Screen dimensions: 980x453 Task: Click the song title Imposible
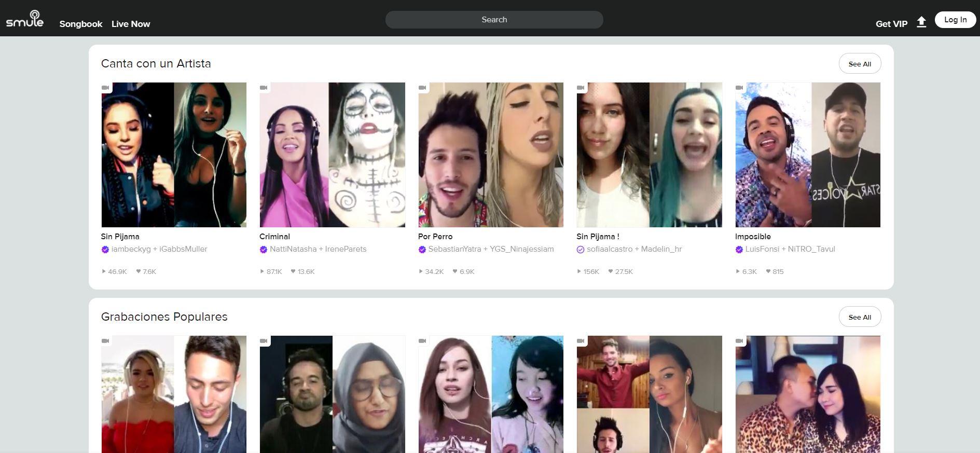click(x=753, y=237)
